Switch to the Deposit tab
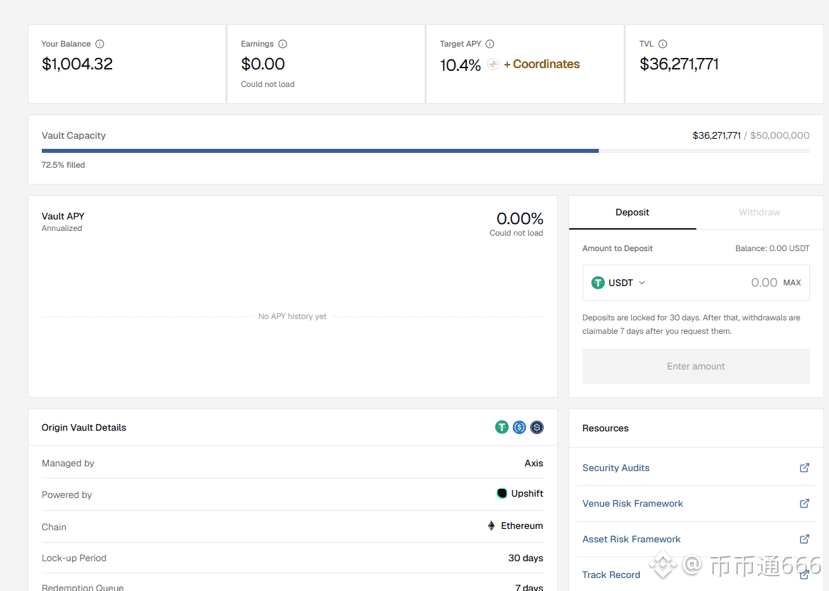 point(632,213)
